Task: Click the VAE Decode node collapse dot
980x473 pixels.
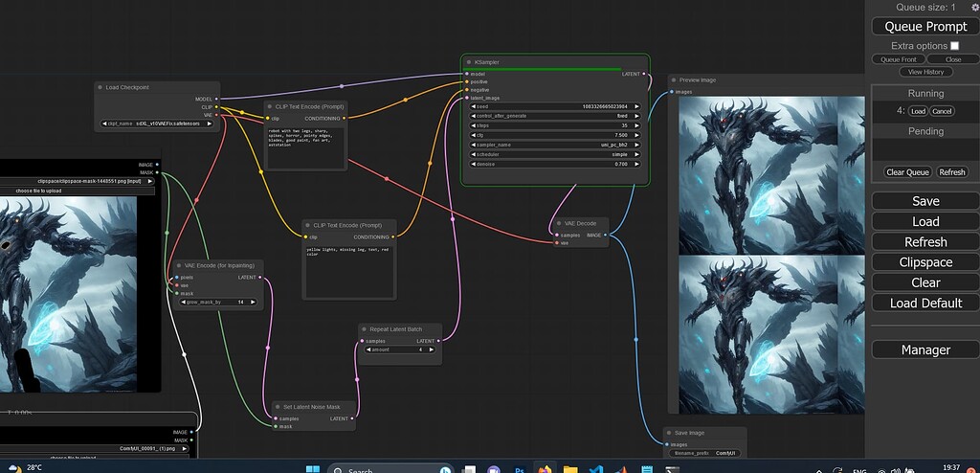Action: tap(559, 223)
